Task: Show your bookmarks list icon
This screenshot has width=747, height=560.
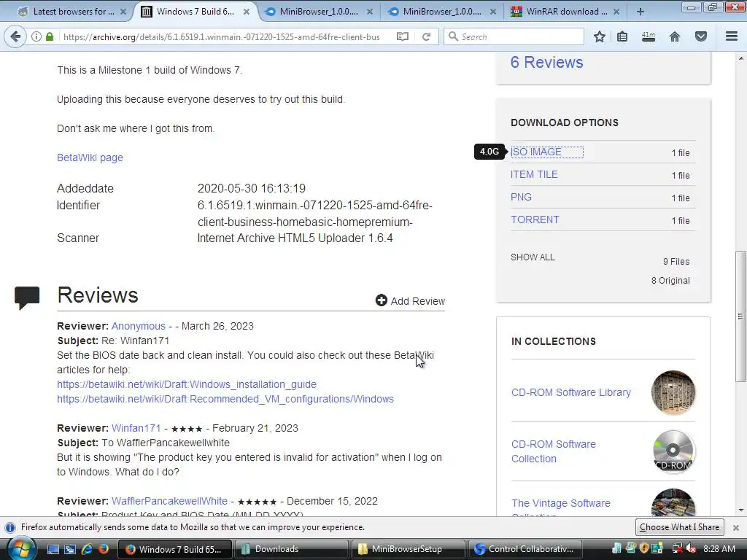Action: click(622, 36)
